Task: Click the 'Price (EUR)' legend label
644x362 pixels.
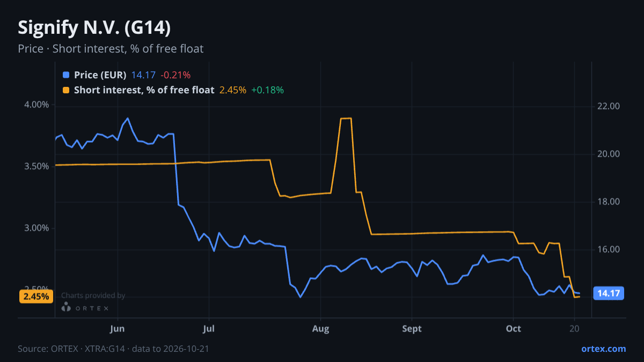Action: (100, 75)
